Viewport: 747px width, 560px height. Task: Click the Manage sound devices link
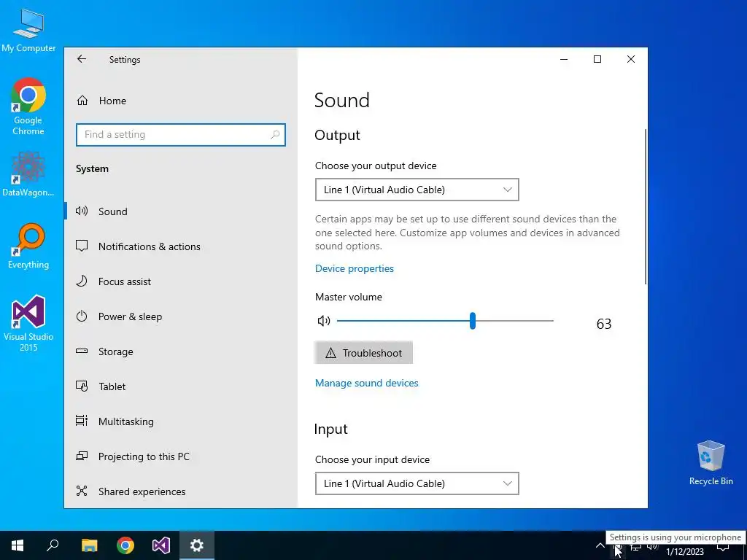[x=367, y=384]
